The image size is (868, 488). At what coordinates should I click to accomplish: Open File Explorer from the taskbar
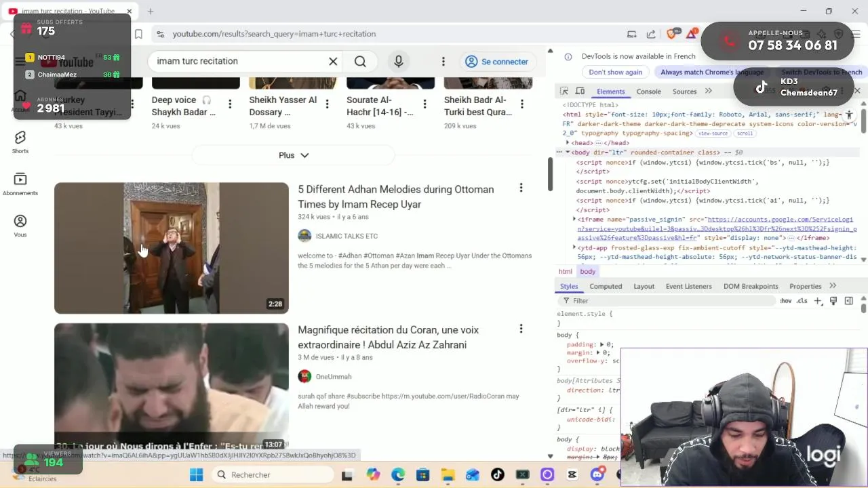[x=448, y=475]
